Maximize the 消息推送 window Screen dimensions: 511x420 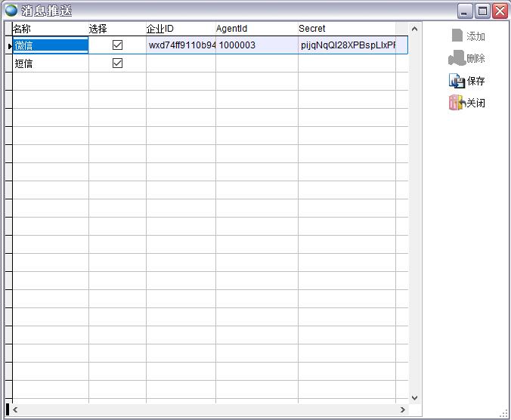(483, 11)
